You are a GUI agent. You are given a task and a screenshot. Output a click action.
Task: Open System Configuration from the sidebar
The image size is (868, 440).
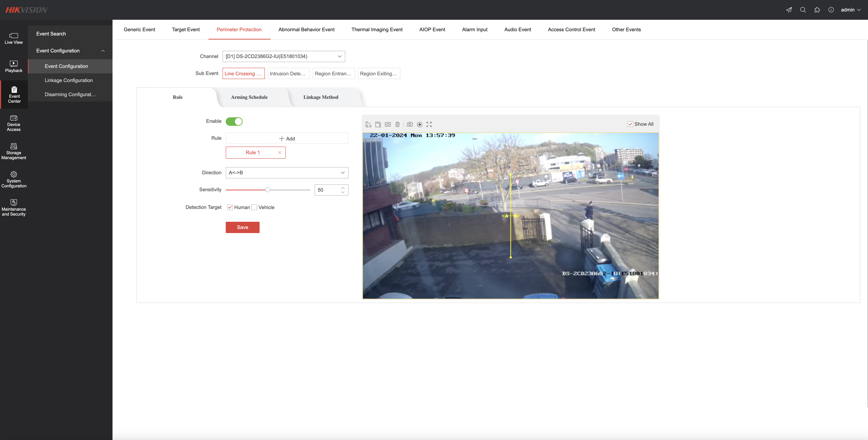point(13,179)
